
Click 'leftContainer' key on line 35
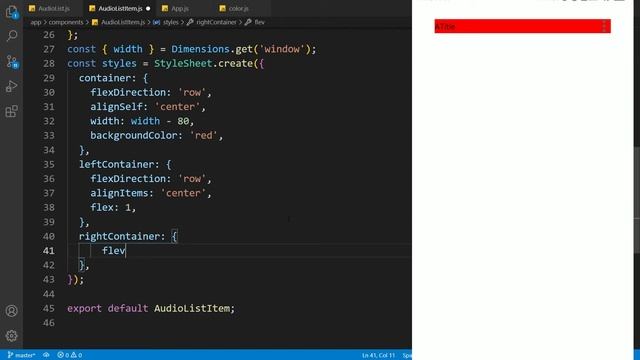tap(116, 164)
